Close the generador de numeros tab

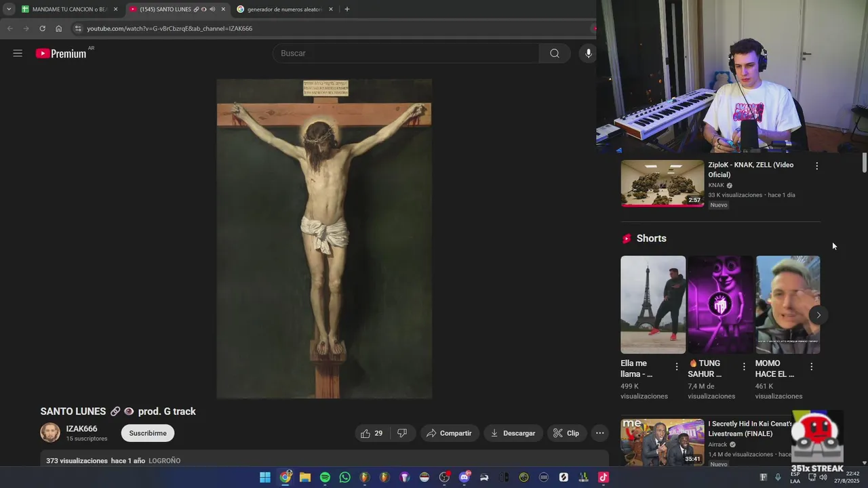coord(331,9)
